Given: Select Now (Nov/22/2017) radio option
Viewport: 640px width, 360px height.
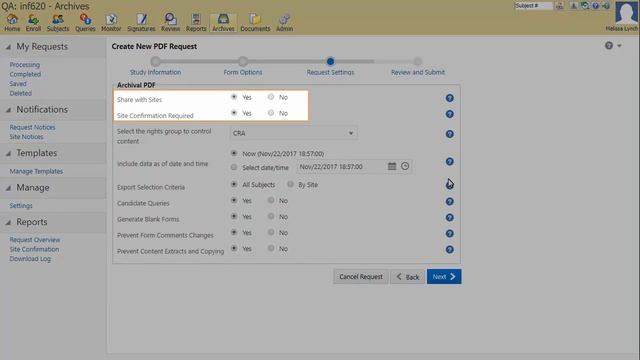Looking at the screenshot, I should (x=234, y=153).
